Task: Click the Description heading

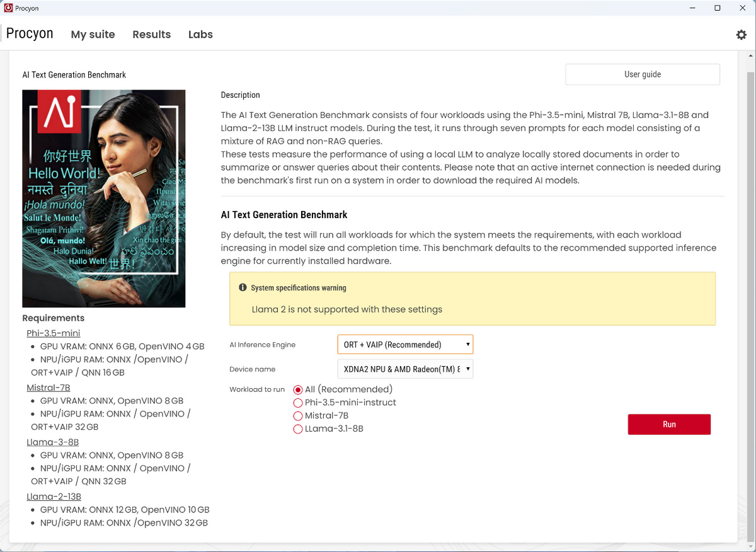Action: tap(240, 95)
